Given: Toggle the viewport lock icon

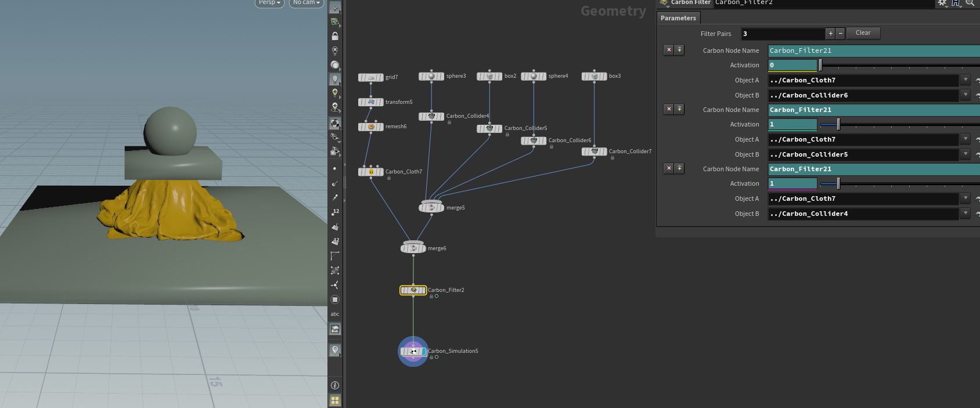Looking at the screenshot, I should tap(335, 36).
